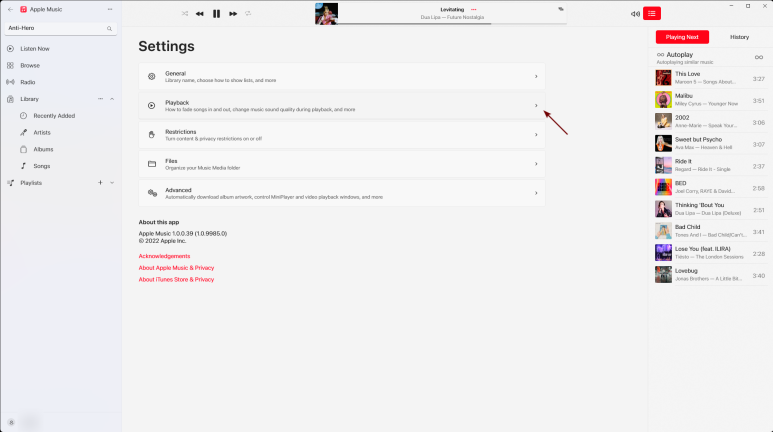Open the Acknowledgements link
This screenshot has height=432, width=773.
coord(164,256)
